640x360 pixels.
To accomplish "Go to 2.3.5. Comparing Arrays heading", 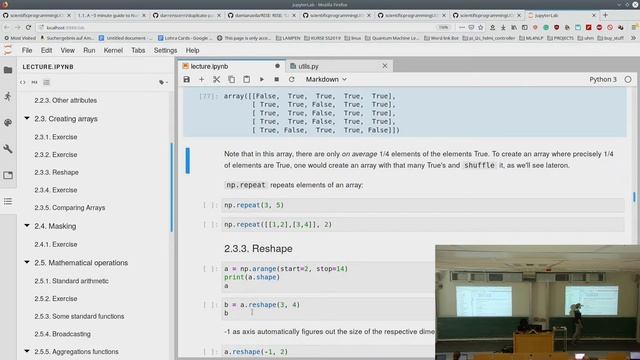I will (x=69, y=207).
